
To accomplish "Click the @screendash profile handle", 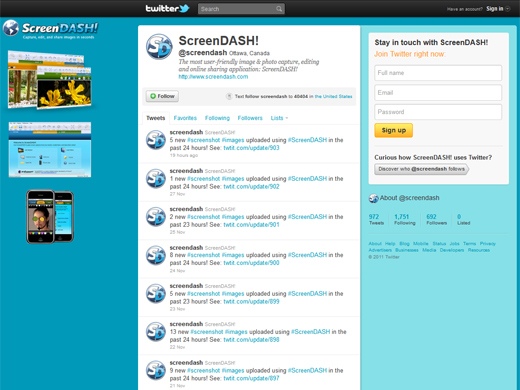I will click(x=203, y=53).
